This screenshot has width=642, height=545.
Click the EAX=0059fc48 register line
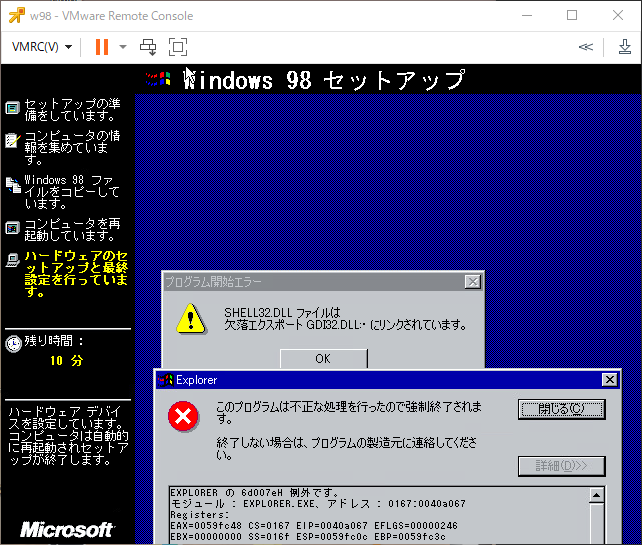(x=314, y=525)
